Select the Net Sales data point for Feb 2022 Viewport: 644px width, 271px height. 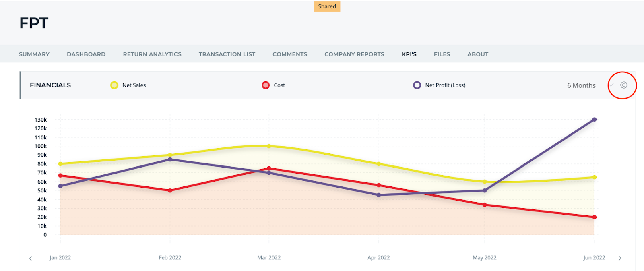[x=170, y=155]
